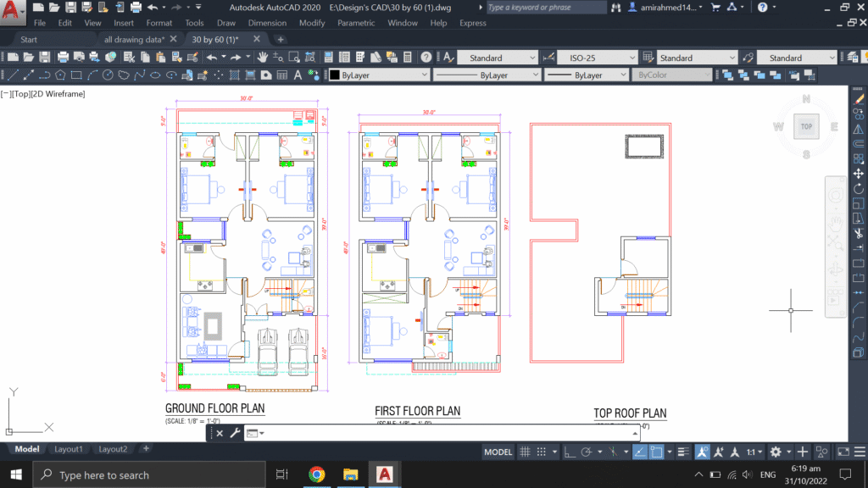Toggle annotation objects visibility
The height and width of the screenshot is (488, 868).
(702, 452)
